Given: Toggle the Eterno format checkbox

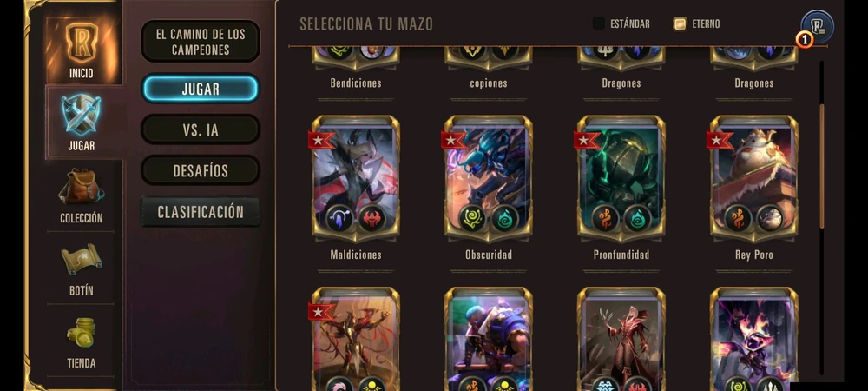Looking at the screenshot, I should tap(680, 23).
